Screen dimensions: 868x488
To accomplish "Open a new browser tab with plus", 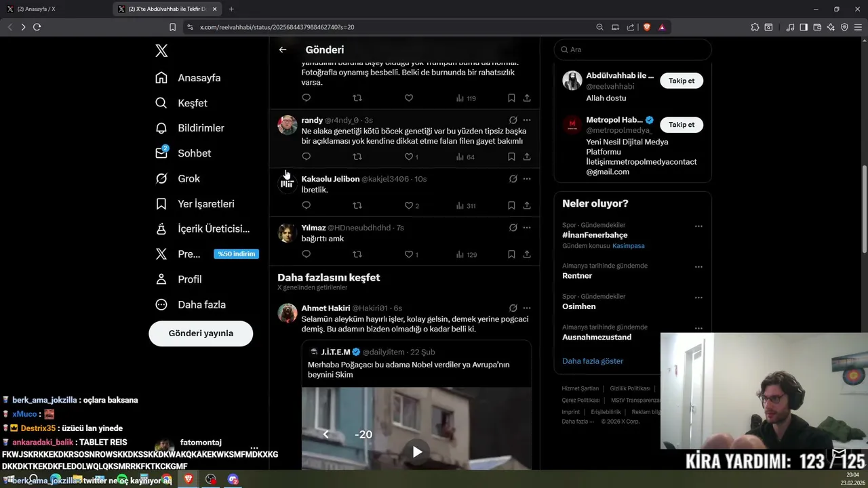I will pyautogui.click(x=231, y=9).
